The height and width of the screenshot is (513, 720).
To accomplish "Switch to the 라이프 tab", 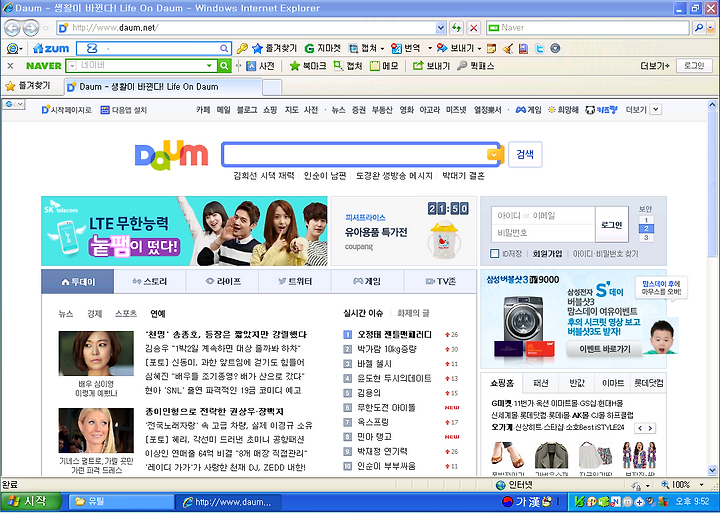I will click(223, 282).
